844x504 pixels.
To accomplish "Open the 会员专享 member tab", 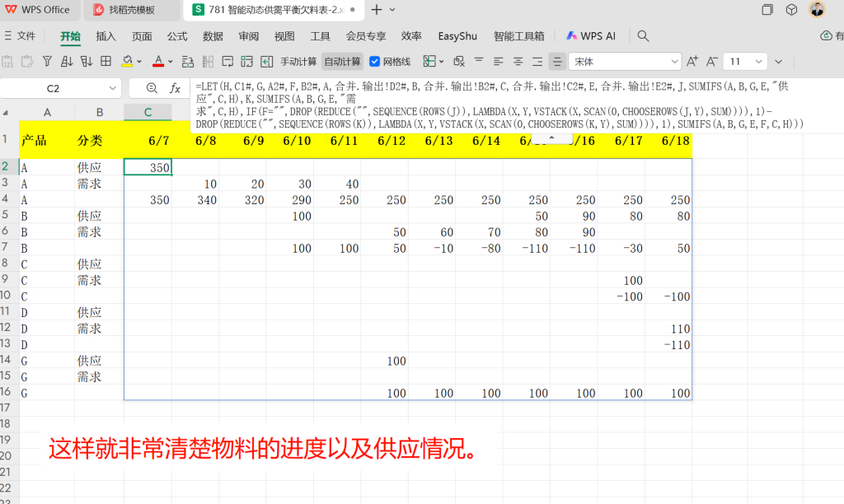I will tap(366, 36).
